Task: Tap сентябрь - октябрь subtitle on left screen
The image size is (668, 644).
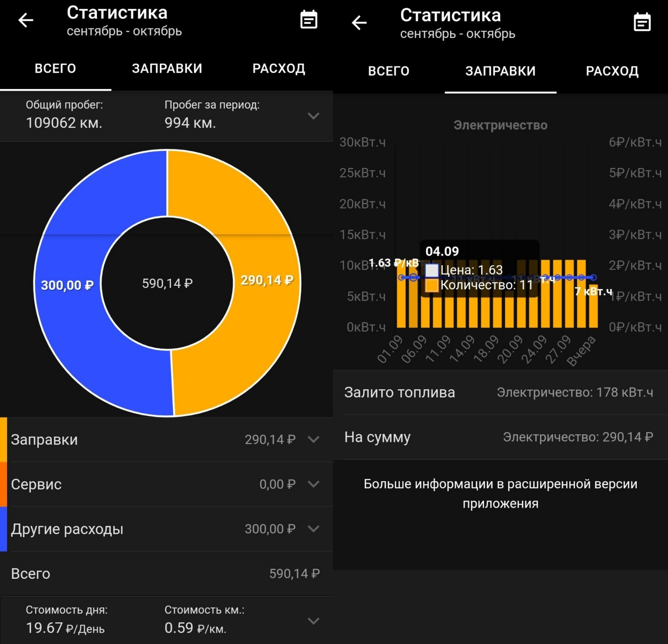Action: tap(124, 31)
